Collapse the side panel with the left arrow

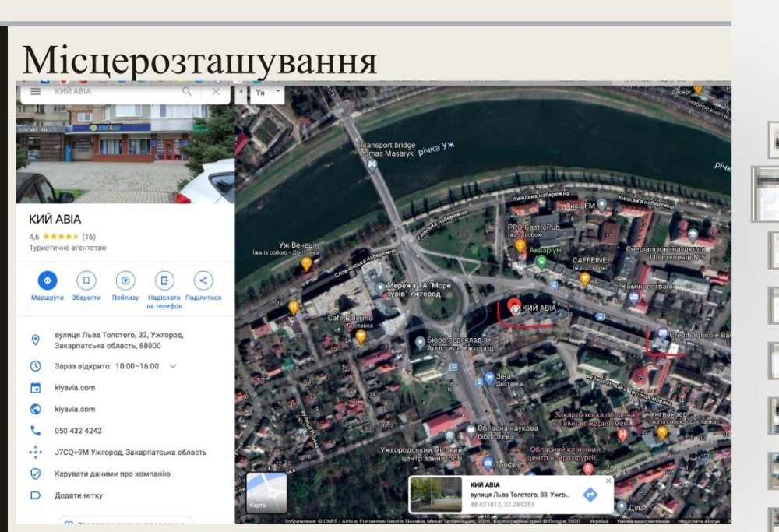(x=241, y=92)
